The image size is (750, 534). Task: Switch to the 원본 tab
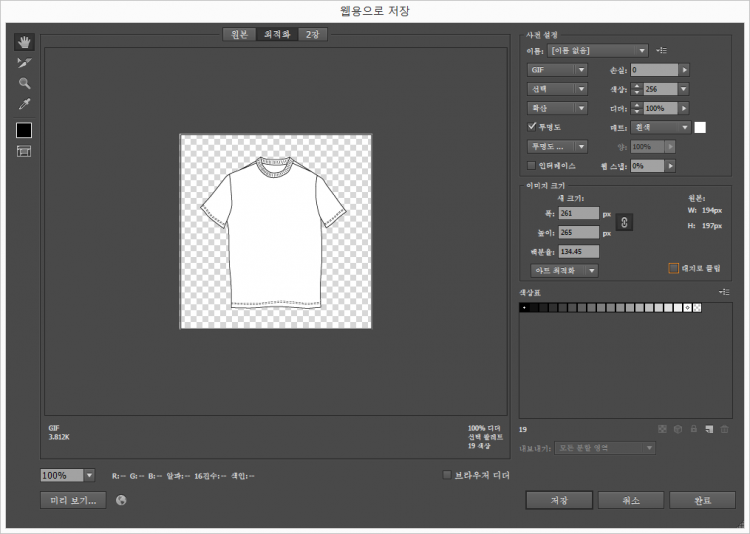pos(239,34)
